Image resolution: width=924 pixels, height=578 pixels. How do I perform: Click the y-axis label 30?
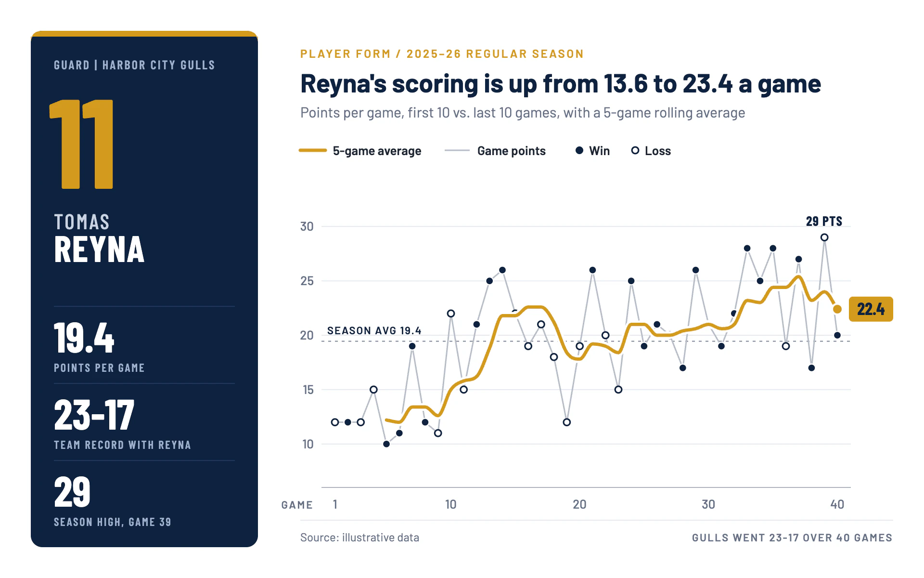pyautogui.click(x=307, y=226)
